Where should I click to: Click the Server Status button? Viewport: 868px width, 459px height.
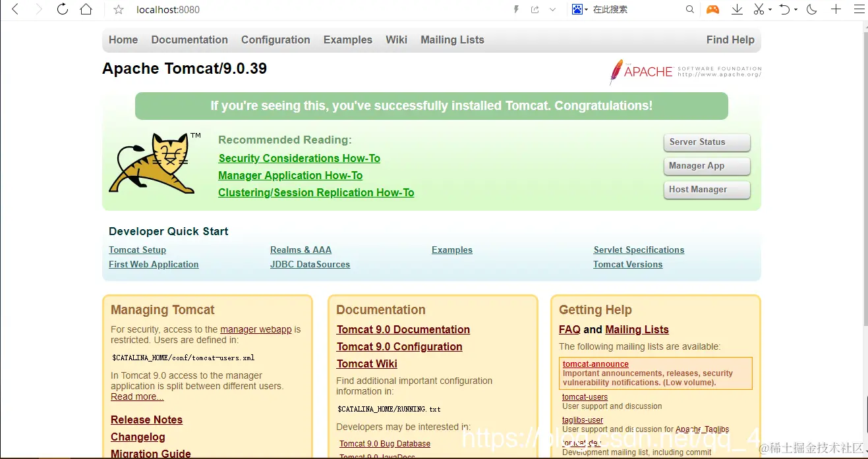click(707, 142)
